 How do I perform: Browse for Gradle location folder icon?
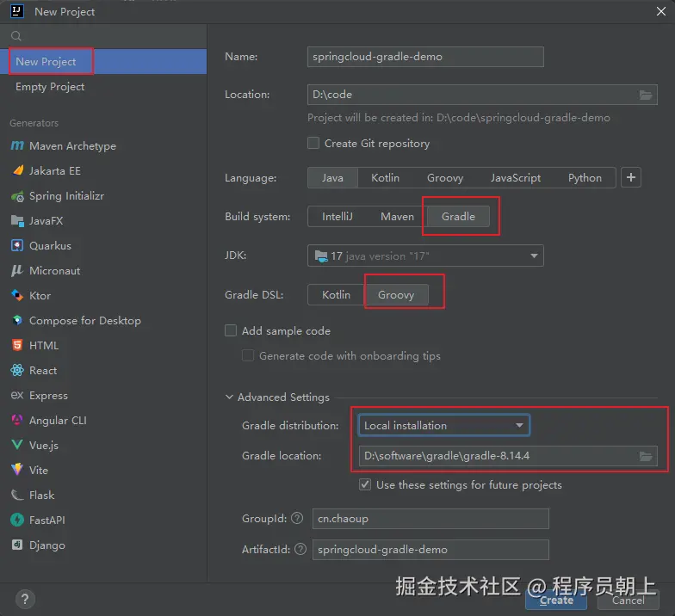[646, 456]
